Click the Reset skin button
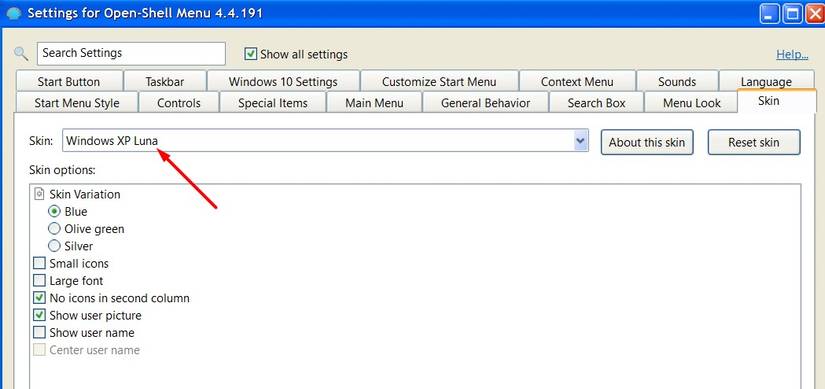 [754, 142]
